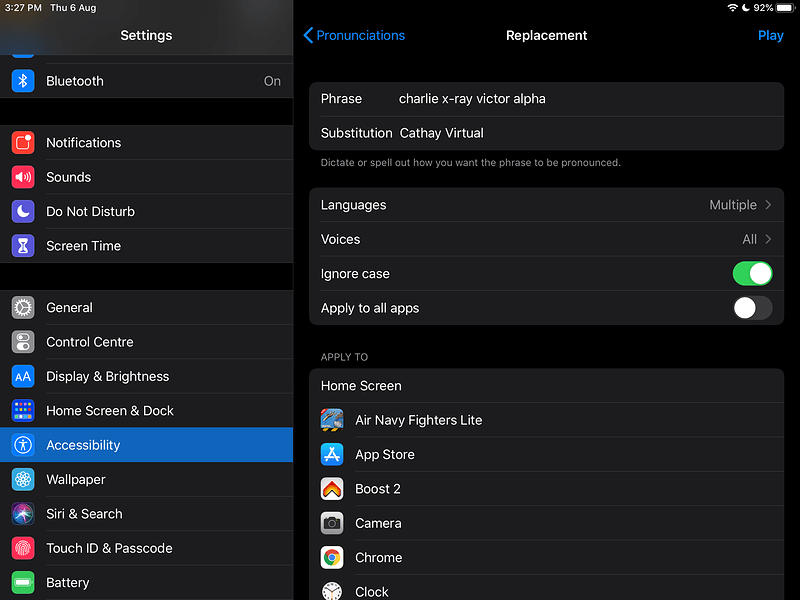This screenshot has width=800, height=600.
Task: Tap the Camera label
Action: (x=378, y=523)
